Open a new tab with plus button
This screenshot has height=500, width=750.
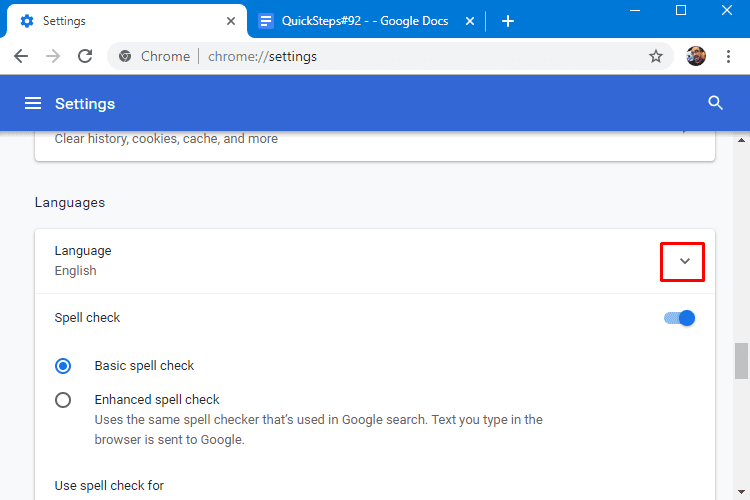(x=508, y=21)
